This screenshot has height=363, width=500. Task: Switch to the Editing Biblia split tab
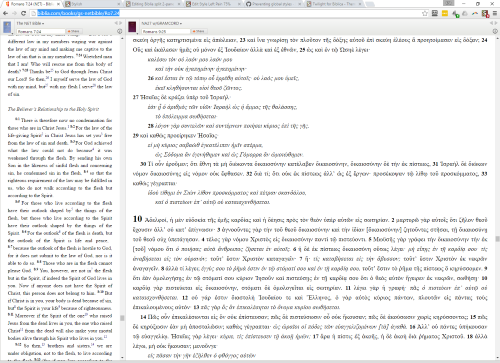coord(153,4)
